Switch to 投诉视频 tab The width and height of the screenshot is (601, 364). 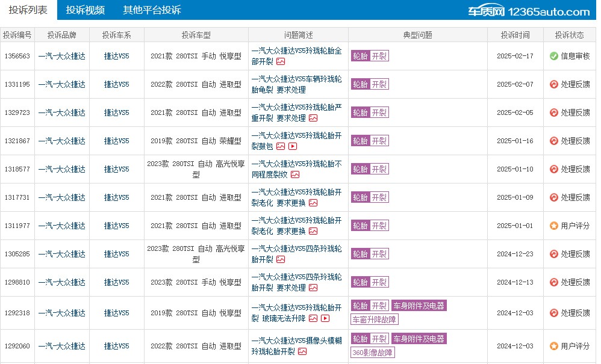85,10
